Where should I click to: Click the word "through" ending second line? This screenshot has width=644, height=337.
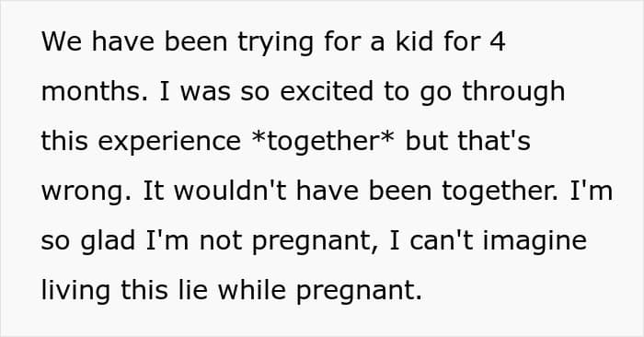pyautogui.click(x=513, y=92)
